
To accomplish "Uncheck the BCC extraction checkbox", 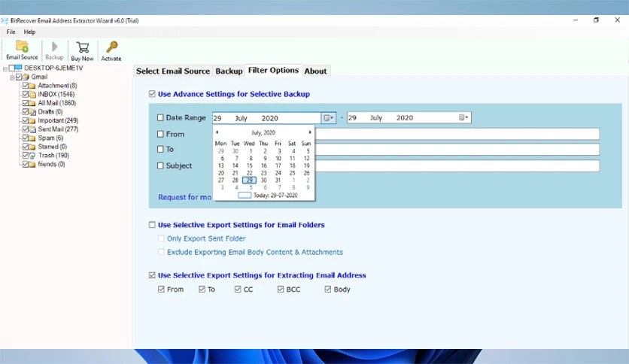I will (x=281, y=289).
